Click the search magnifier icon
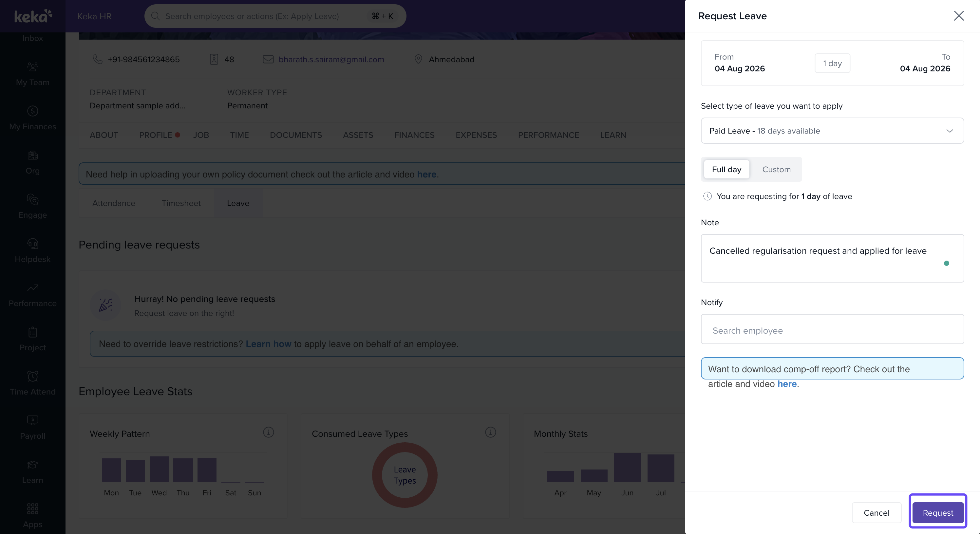The image size is (980, 534). coord(155,16)
